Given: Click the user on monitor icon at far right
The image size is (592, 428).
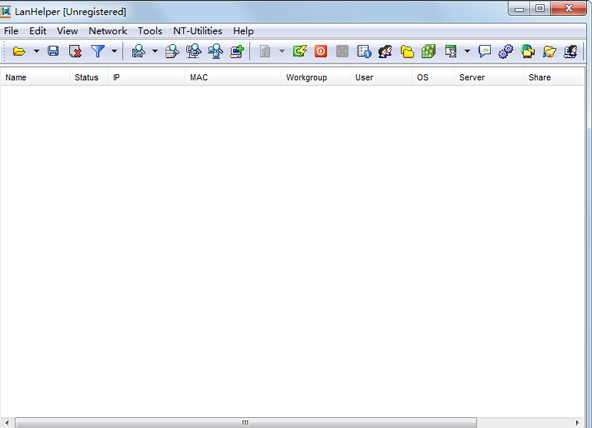Looking at the screenshot, I should [x=571, y=51].
